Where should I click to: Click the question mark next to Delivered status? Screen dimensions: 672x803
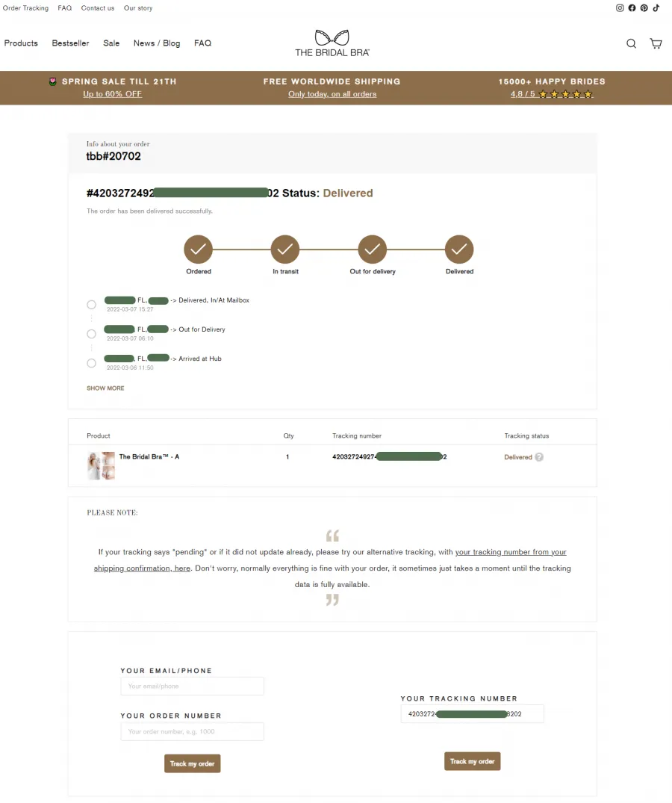point(539,457)
